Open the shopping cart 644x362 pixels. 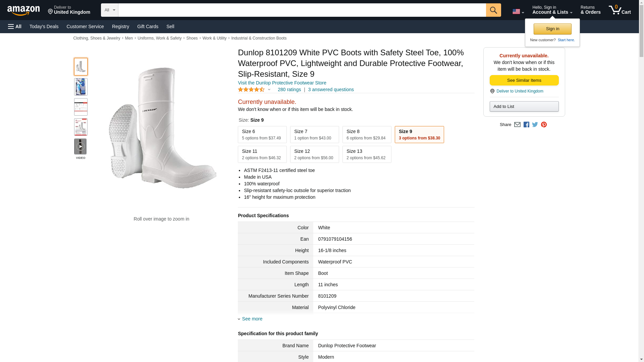pos(620,10)
